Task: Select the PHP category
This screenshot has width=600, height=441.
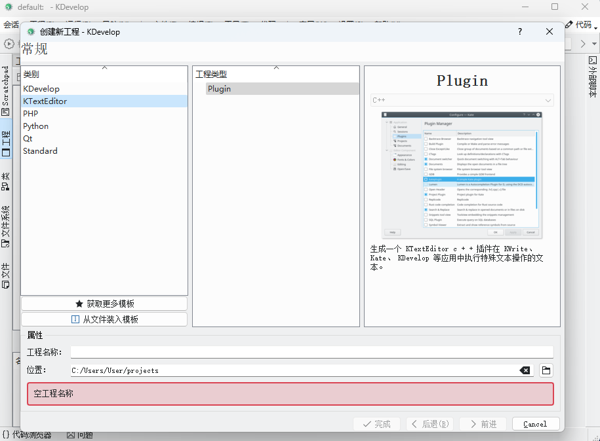Action: coord(32,114)
